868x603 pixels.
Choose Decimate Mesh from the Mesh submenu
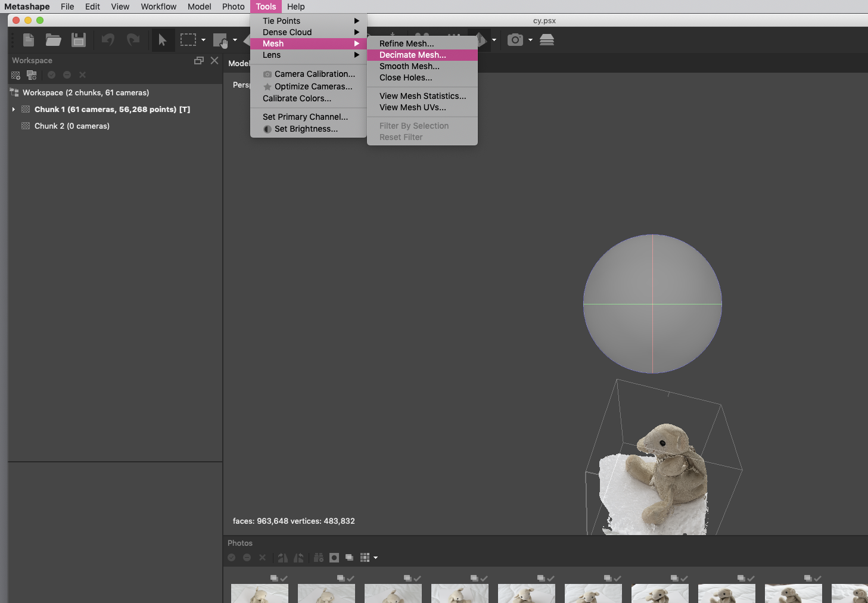pyautogui.click(x=412, y=55)
